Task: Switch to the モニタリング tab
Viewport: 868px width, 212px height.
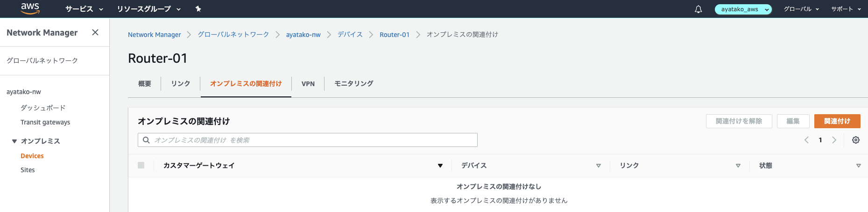Action: (x=353, y=84)
